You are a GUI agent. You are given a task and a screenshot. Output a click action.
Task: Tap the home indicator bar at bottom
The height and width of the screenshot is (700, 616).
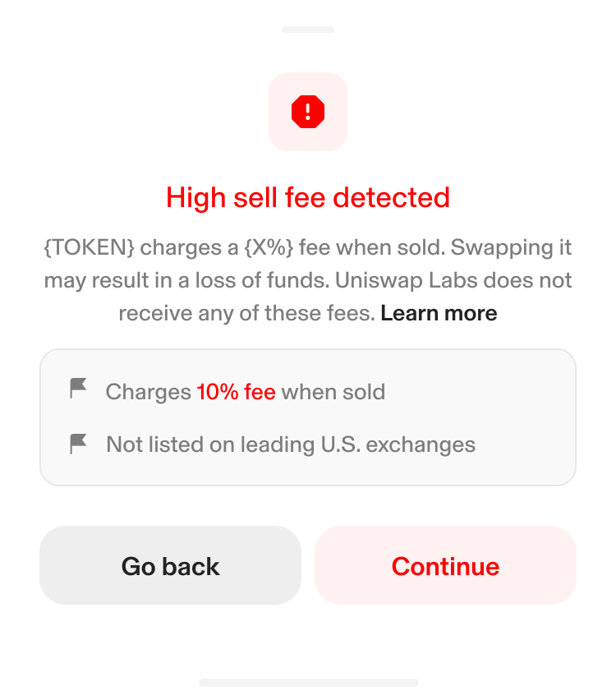pyautogui.click(x=308, y=682)
